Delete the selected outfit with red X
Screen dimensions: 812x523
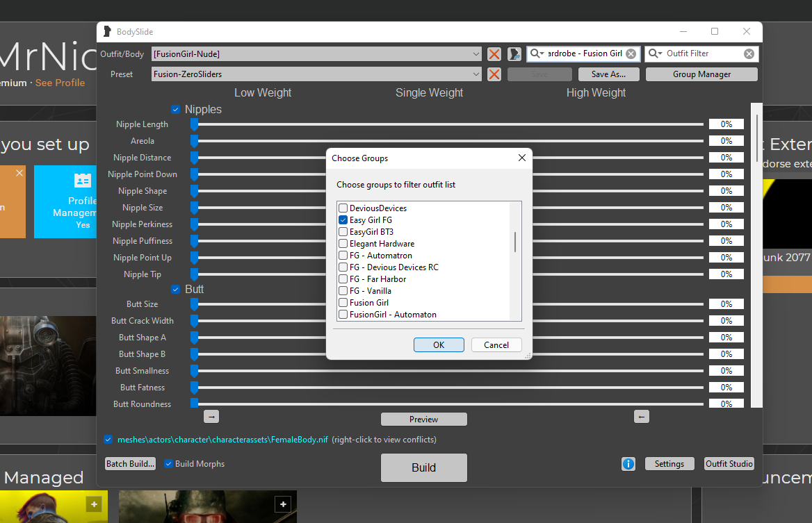click(494, 53)
